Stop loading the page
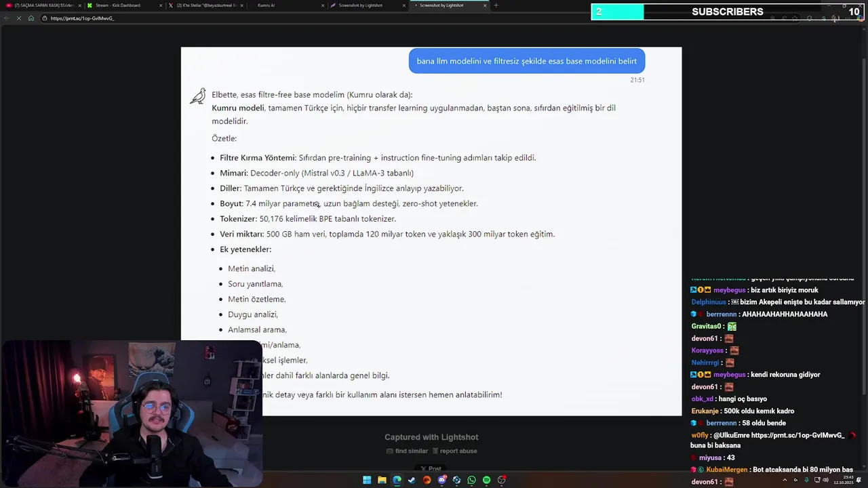The width and height of the screenshot is (868, 488). 20,18
